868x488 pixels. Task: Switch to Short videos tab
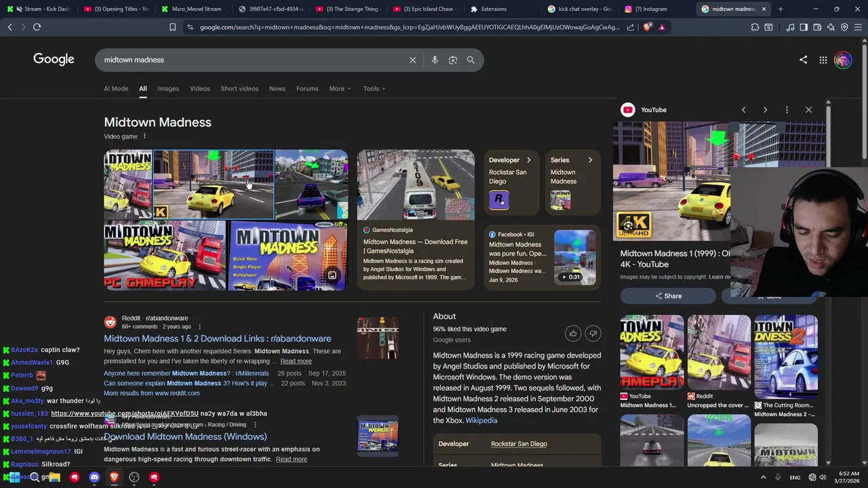239,89
